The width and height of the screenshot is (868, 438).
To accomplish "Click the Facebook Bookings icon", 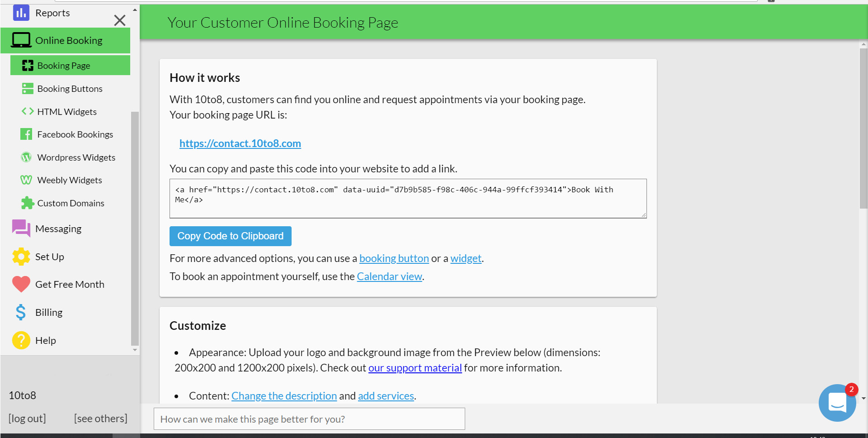I will point(26,134).
